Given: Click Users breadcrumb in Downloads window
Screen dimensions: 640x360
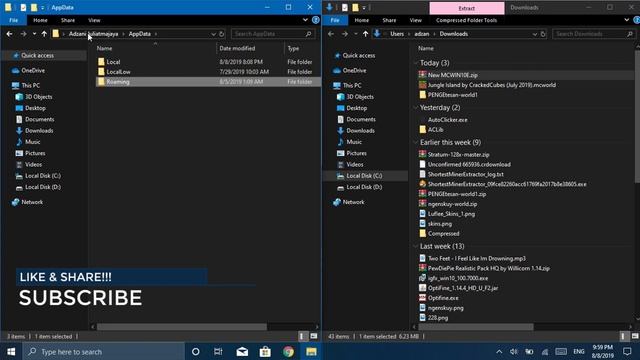Looking at the screenshot, I should pyautogui.click(x=397, y=34).
